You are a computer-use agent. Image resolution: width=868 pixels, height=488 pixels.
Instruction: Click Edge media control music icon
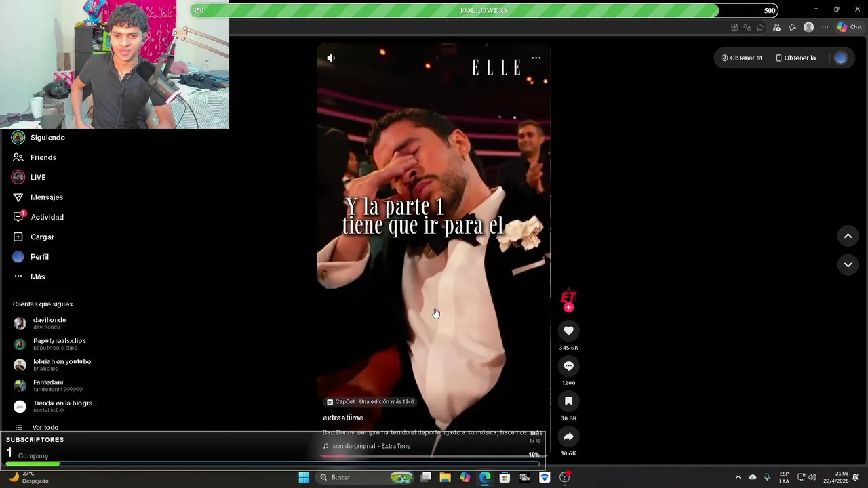[x=776, y=27]
